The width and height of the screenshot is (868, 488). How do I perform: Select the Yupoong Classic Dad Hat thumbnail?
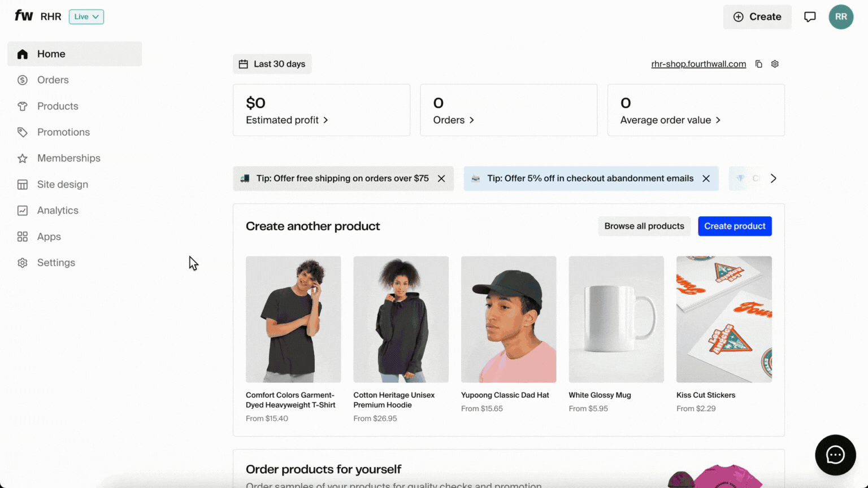coord(509,319)
